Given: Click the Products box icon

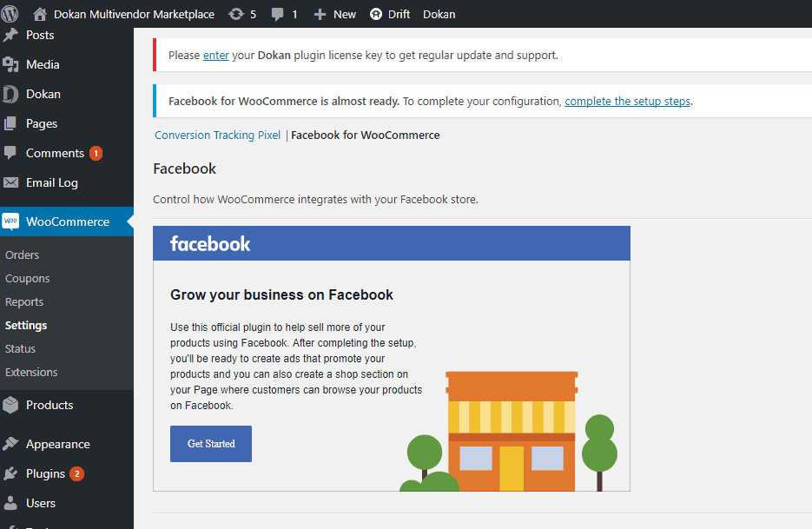Looking at the screenshot, I should [10, 405].
